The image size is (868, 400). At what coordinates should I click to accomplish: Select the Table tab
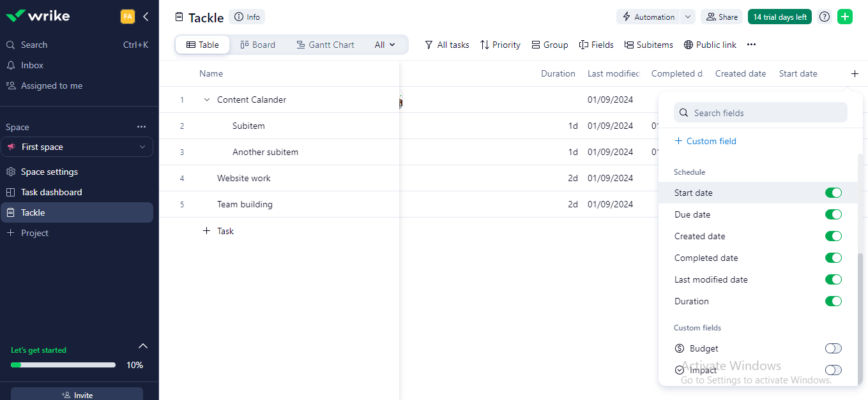[x=202, y=45]
